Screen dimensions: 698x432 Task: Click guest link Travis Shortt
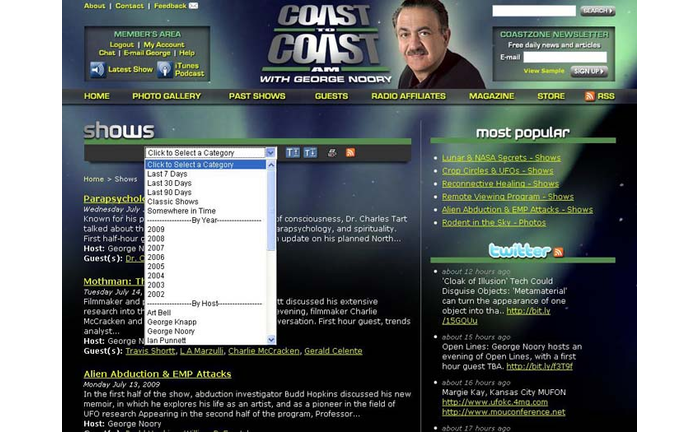(x=150, y=351)
